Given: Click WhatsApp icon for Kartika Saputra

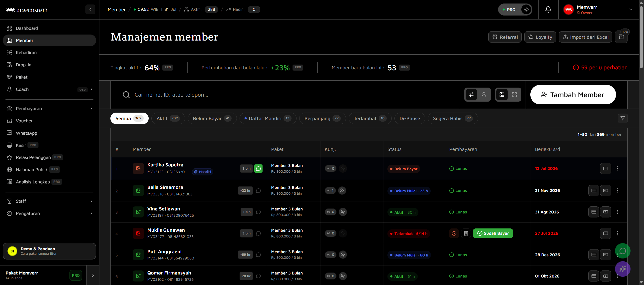Looking at the screenshot, I should 258,169.
